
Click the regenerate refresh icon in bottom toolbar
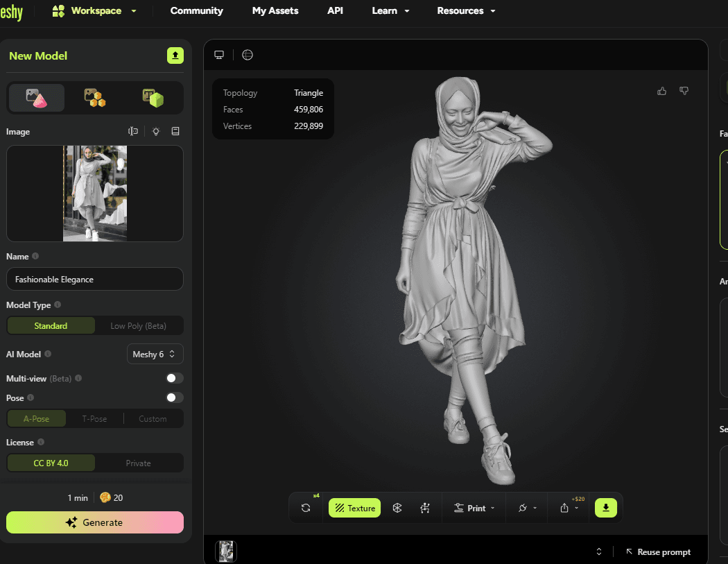[x=306, y=508]
